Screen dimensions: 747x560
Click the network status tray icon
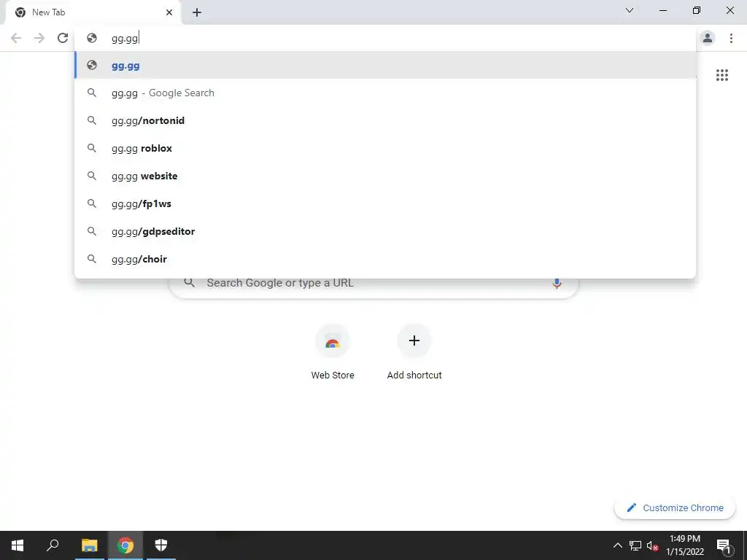click(635, 545)
